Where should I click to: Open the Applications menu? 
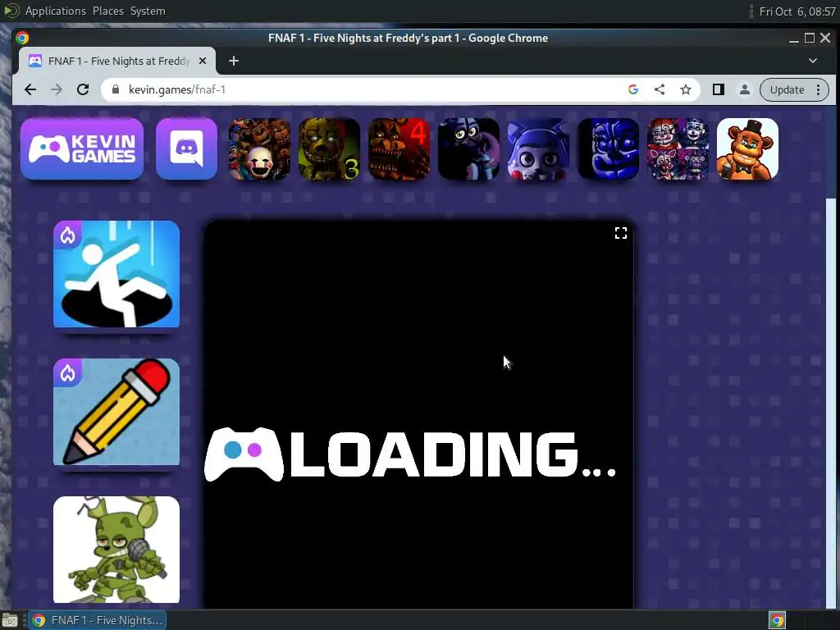tap(55, 11)
